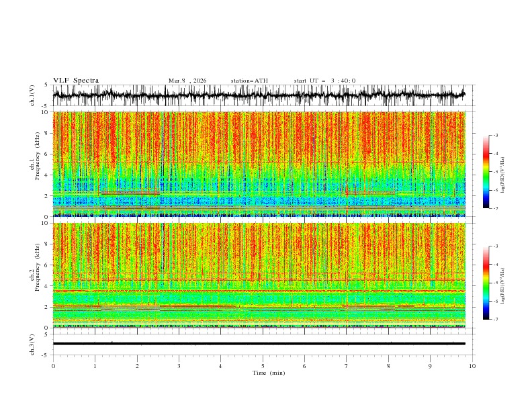Click the ch.1 'Frequency (kHz)' axis label
Viewport: 532px width, 411px height.
click(38, 156)
